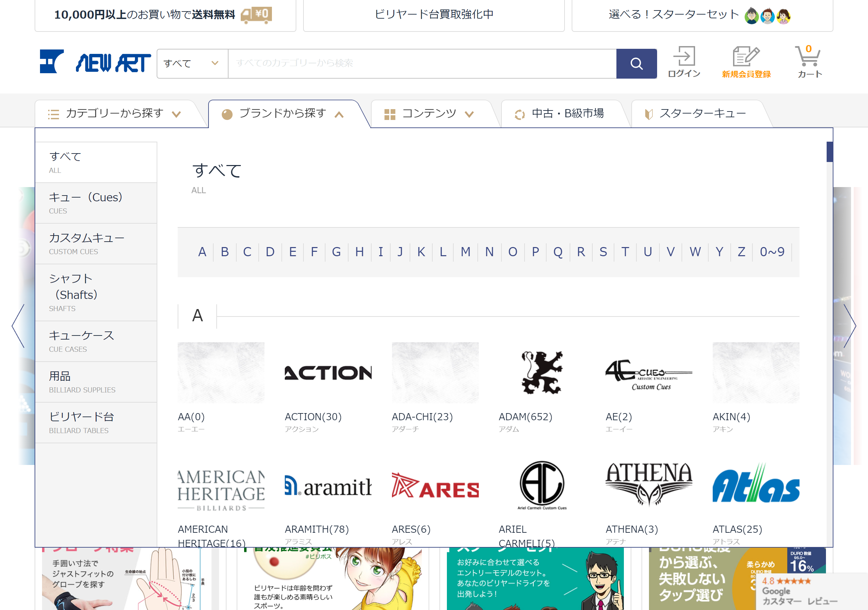
Task: Open ADA-CHI(23) brand link
Action: [422, 417]
